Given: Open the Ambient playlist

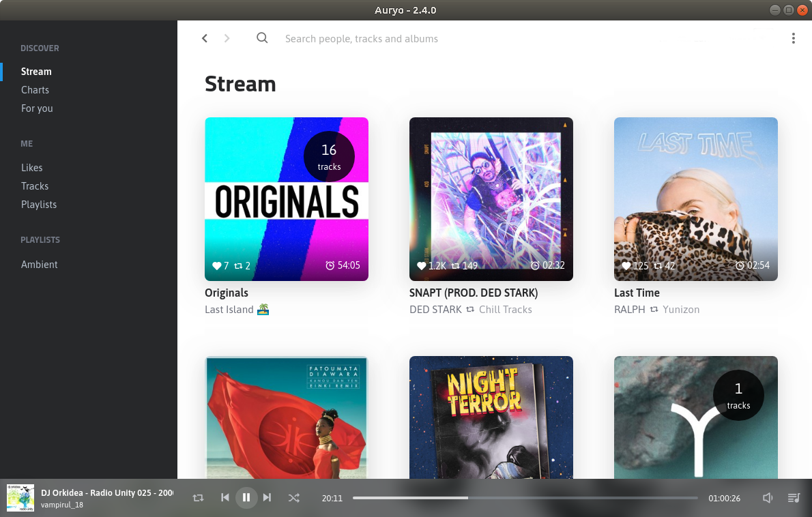Looking at the screenshot, I should tap(40, 265).
